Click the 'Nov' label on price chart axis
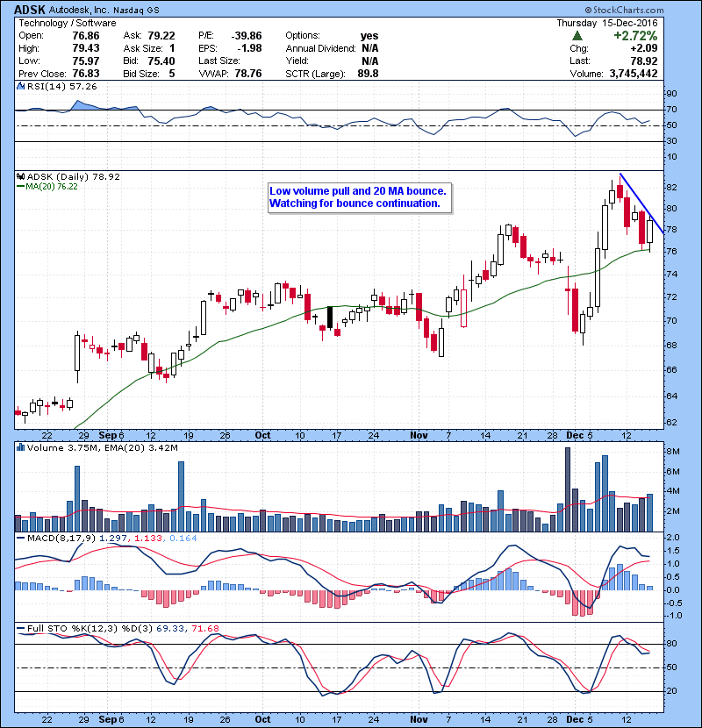Viewport: 702px width, 728px height. (x=419, y=435)
